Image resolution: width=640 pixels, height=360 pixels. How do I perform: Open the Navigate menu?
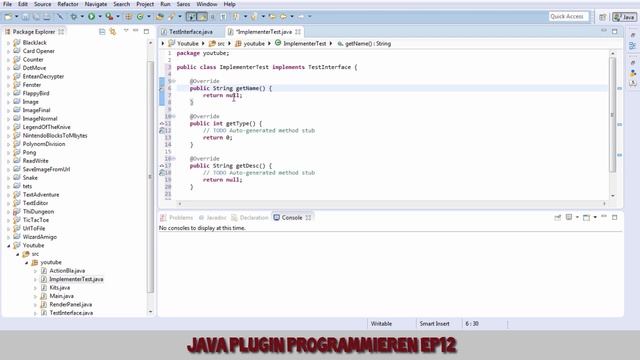(x=96, y=4)
